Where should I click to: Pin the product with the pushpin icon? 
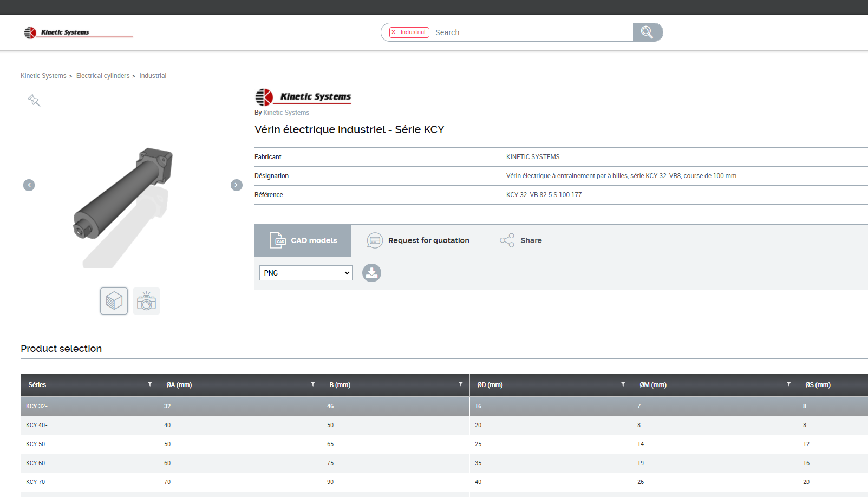(34, 100)
